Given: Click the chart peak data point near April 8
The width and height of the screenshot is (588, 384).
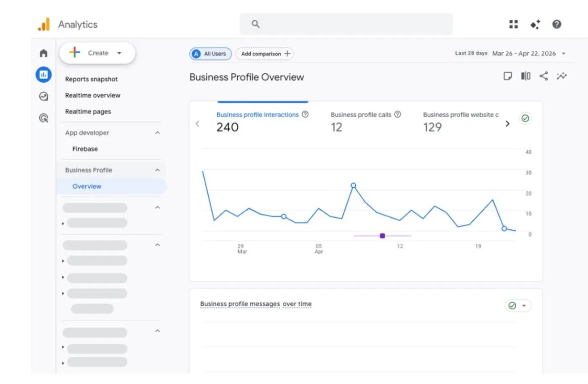Looking at the screenshot, I should (x=353, y=185).
